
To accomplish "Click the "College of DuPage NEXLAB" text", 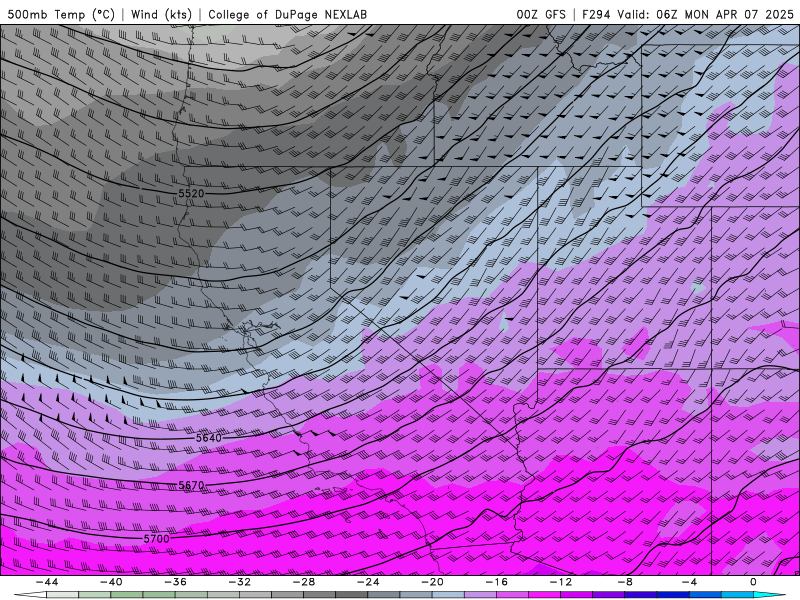I will click(287, 15).
